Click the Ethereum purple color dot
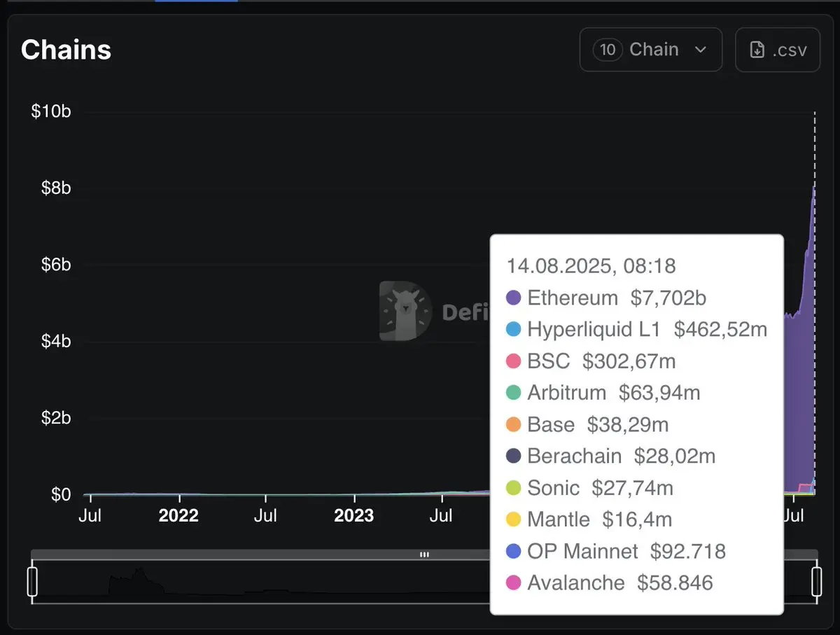The height and width of the screenshot is (635, 840). [513, 298]
